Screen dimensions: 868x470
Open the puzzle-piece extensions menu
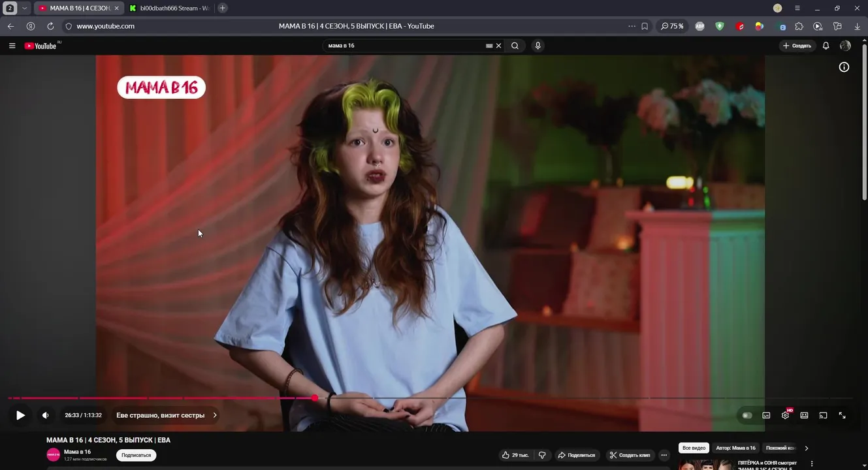(799, 26)
